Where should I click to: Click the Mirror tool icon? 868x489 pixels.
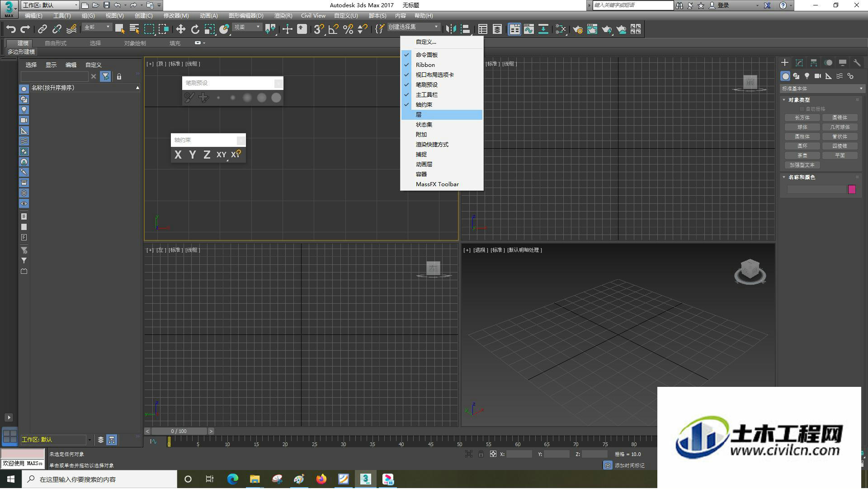point(450,29)
